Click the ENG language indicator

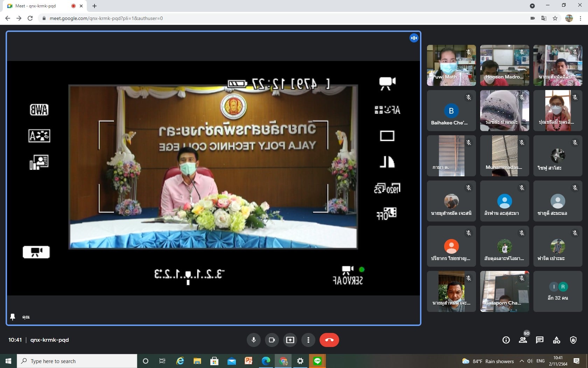pos(540,361)
